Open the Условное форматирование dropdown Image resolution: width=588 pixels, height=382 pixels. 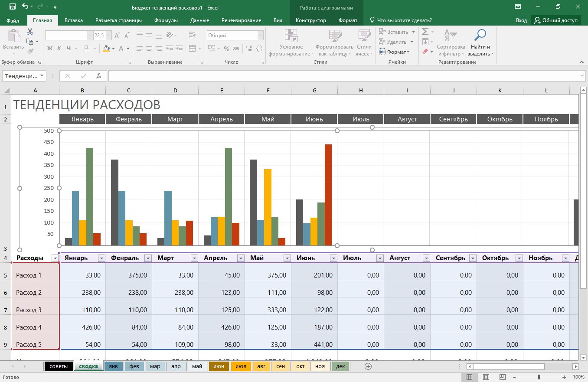(291, 43)
